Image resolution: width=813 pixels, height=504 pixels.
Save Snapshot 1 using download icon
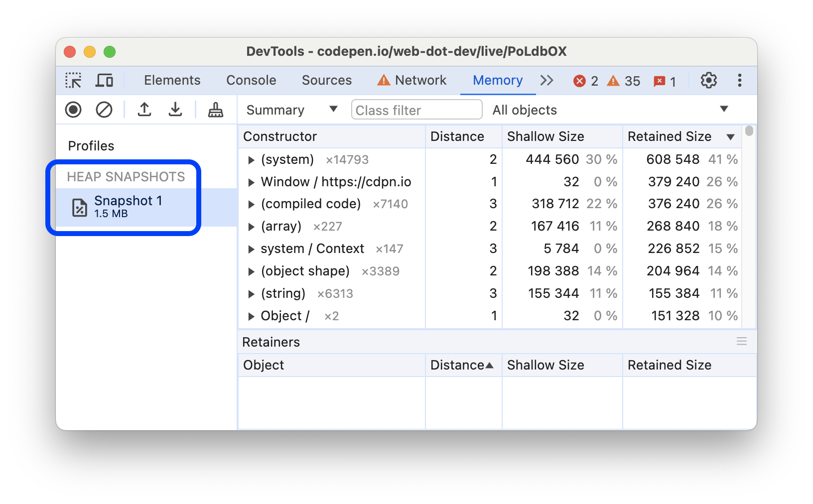coord(175,110)
